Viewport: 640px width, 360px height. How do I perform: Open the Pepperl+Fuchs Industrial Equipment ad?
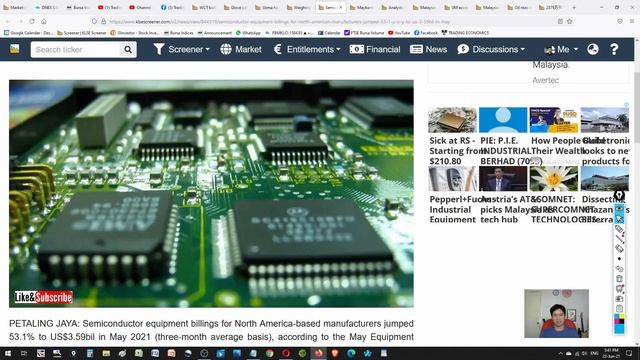(x=453, y=209)
